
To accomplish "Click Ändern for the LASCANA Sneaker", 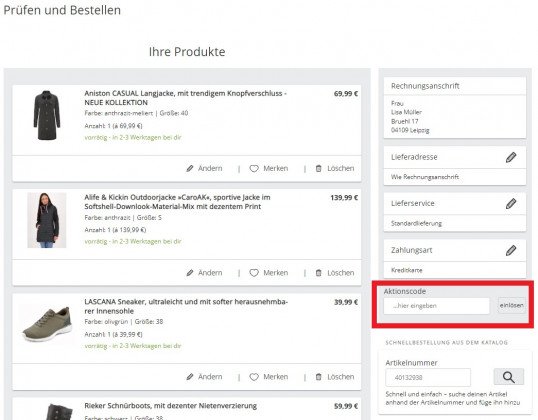I will (204, 377).
